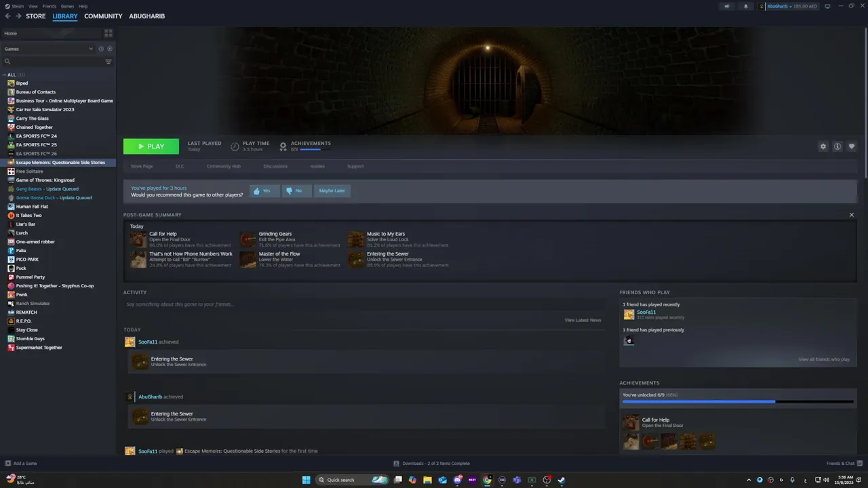
Task: Open the Games menu
Action: tap(67, 6)
